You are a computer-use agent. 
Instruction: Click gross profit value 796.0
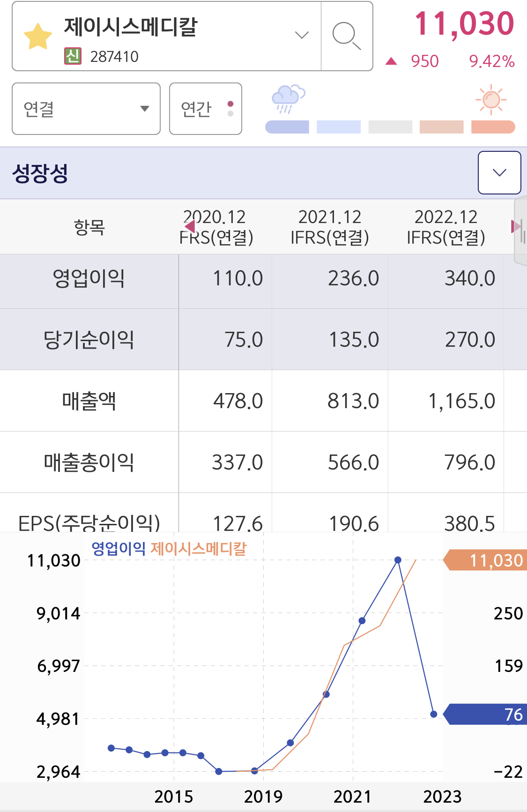tap(470, 462)
